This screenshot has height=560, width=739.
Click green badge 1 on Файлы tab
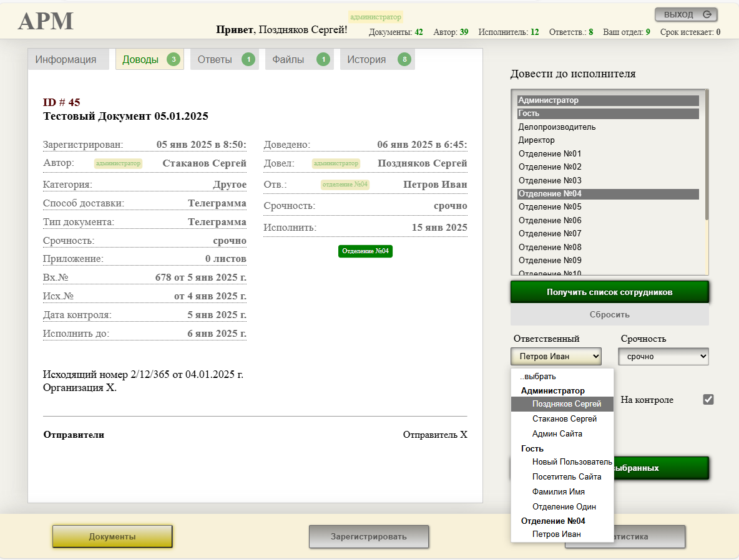(323, 59)
